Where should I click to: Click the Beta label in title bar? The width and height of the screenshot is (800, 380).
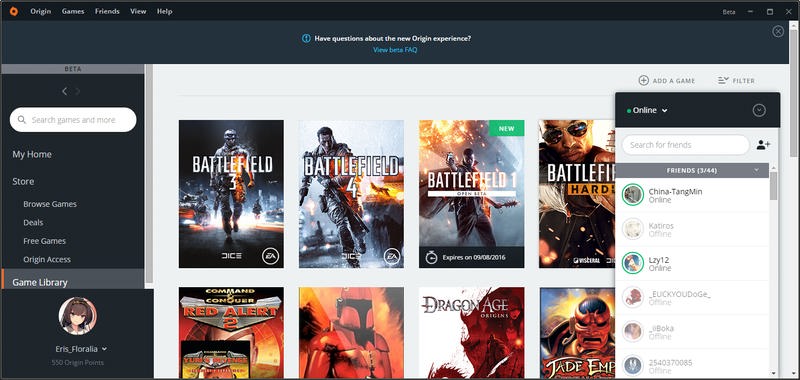(x=729, y=12)
